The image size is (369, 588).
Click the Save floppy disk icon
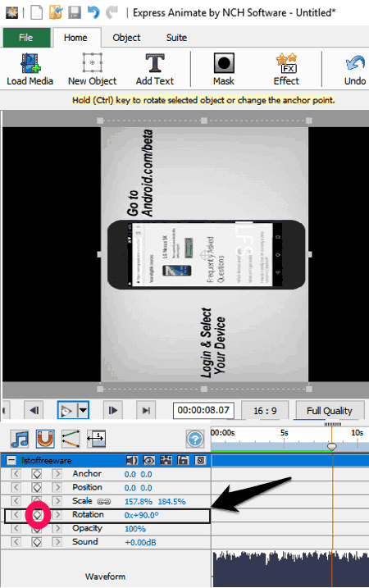point(75,12)
